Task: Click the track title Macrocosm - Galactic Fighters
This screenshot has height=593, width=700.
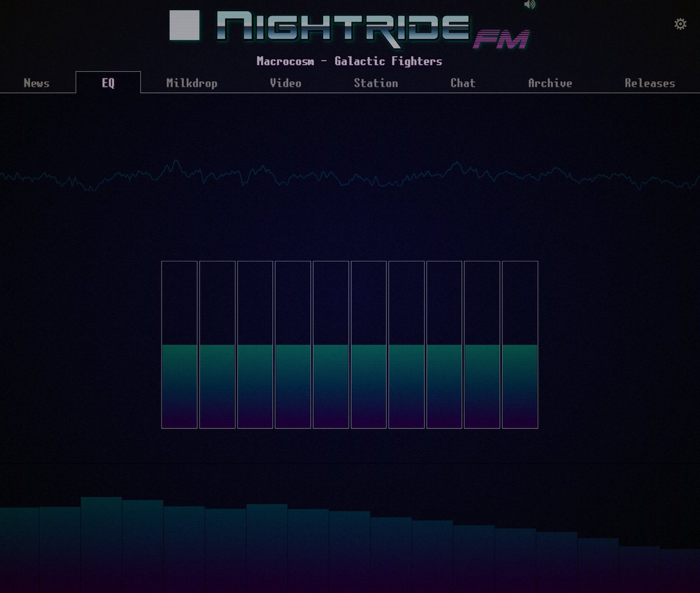Action: 349,61
